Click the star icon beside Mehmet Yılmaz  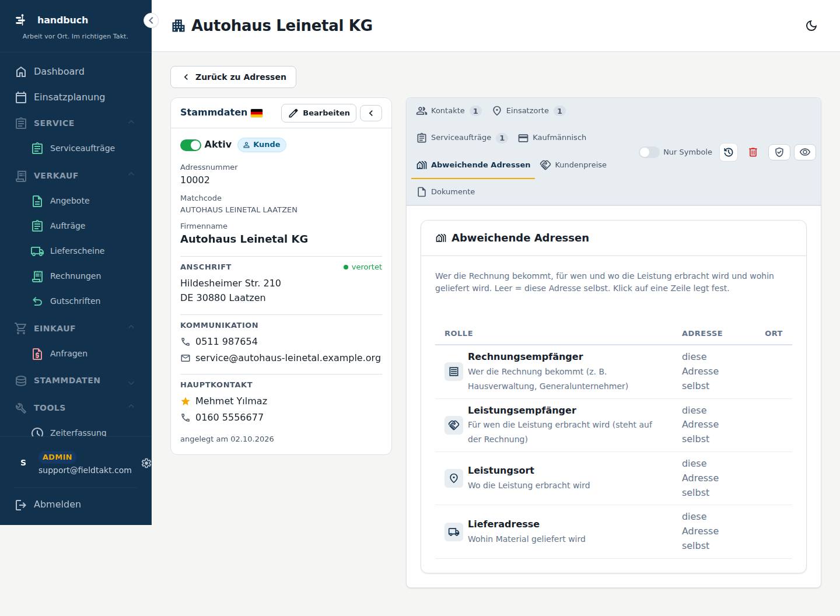point(185,401)
